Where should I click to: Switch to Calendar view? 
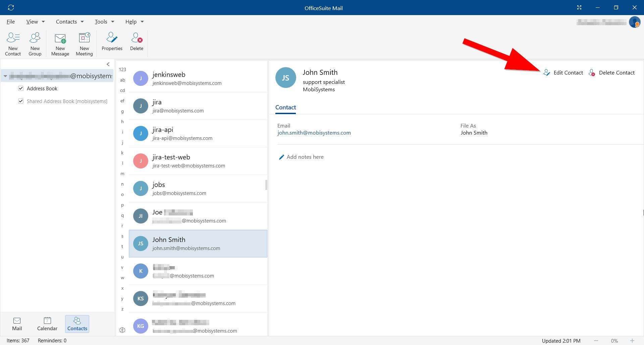47,324
